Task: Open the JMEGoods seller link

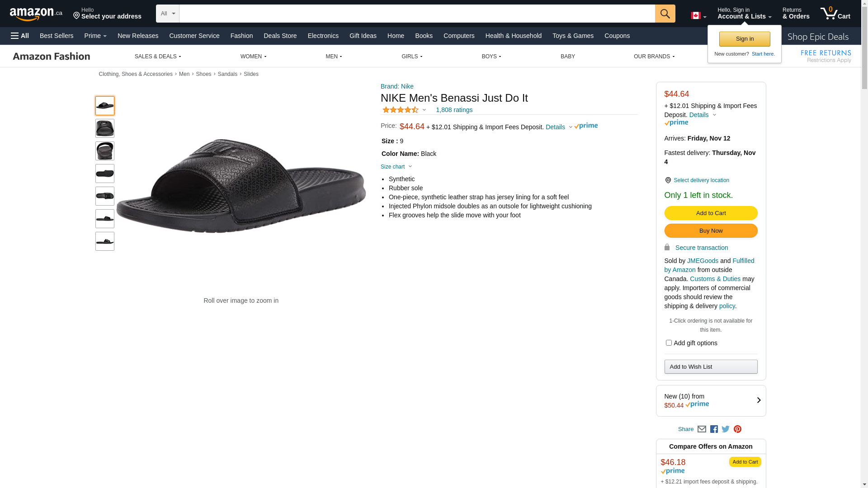Action: 703,261
